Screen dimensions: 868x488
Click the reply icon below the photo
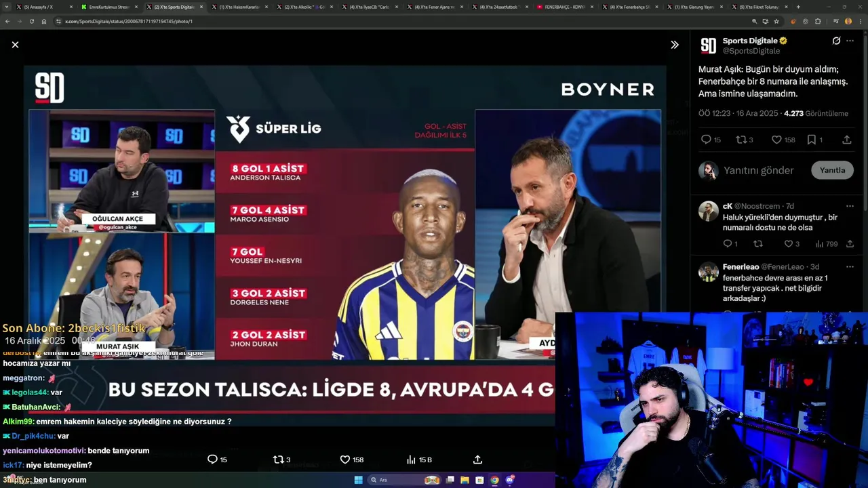(x=217, y=460)
